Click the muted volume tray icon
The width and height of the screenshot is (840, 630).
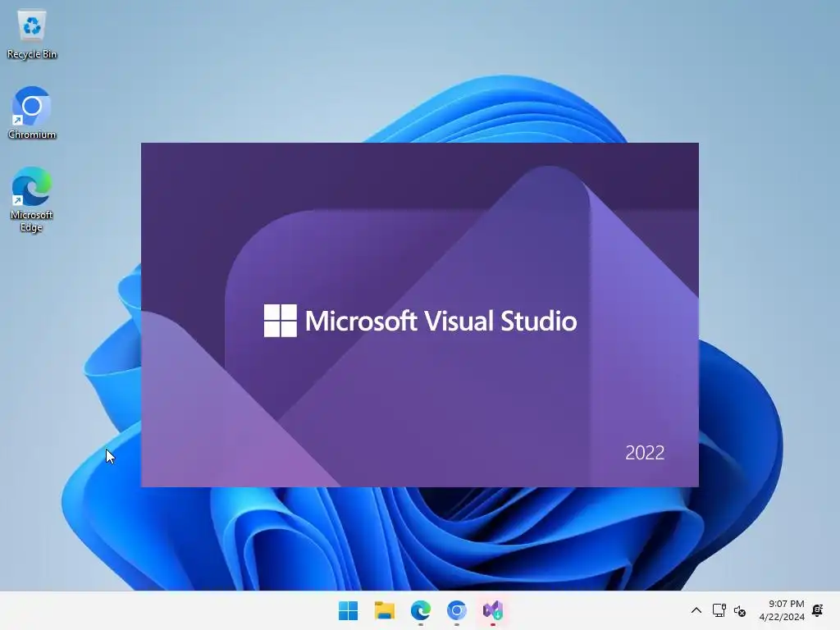click(740, 610)
